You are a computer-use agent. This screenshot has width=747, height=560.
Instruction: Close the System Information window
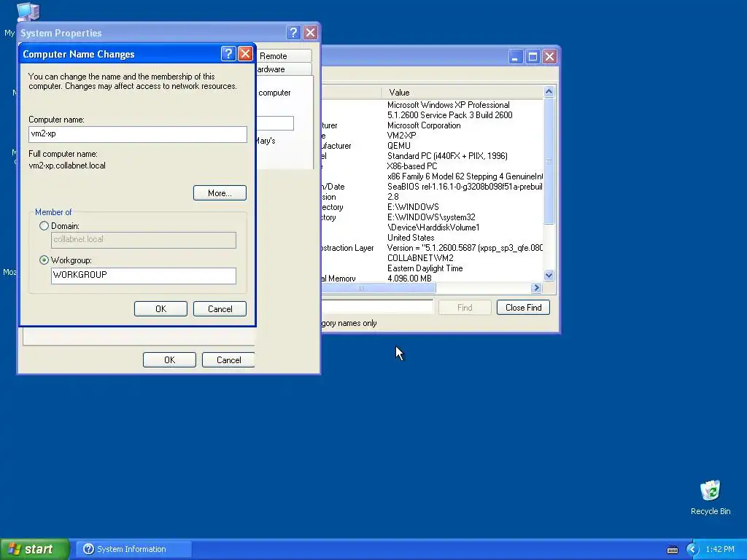pyautogui.click(x=550, y=57)
